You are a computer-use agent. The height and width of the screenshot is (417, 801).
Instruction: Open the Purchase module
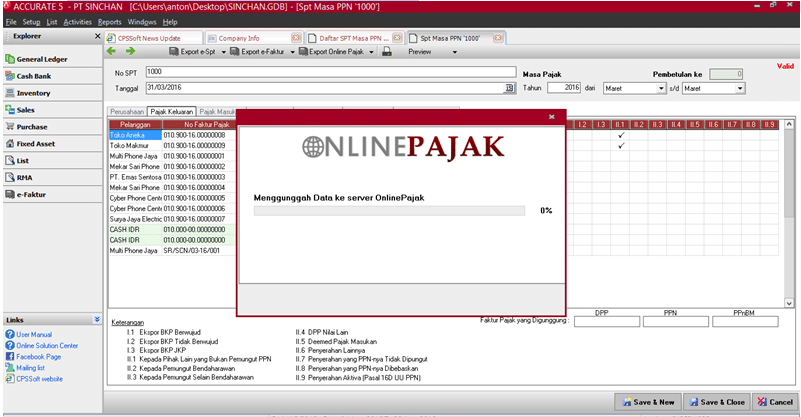tap(32, 127)
